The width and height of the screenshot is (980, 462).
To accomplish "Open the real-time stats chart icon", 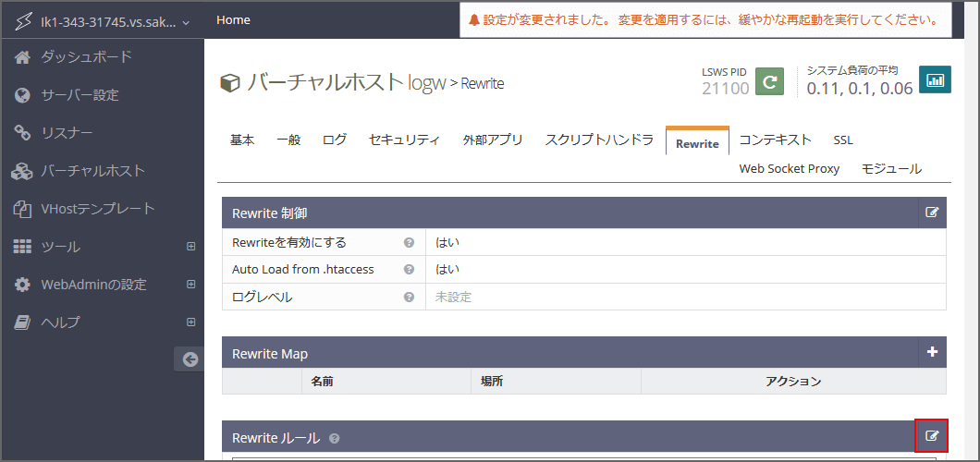I will pyautogui.click(x=936, y=80).
